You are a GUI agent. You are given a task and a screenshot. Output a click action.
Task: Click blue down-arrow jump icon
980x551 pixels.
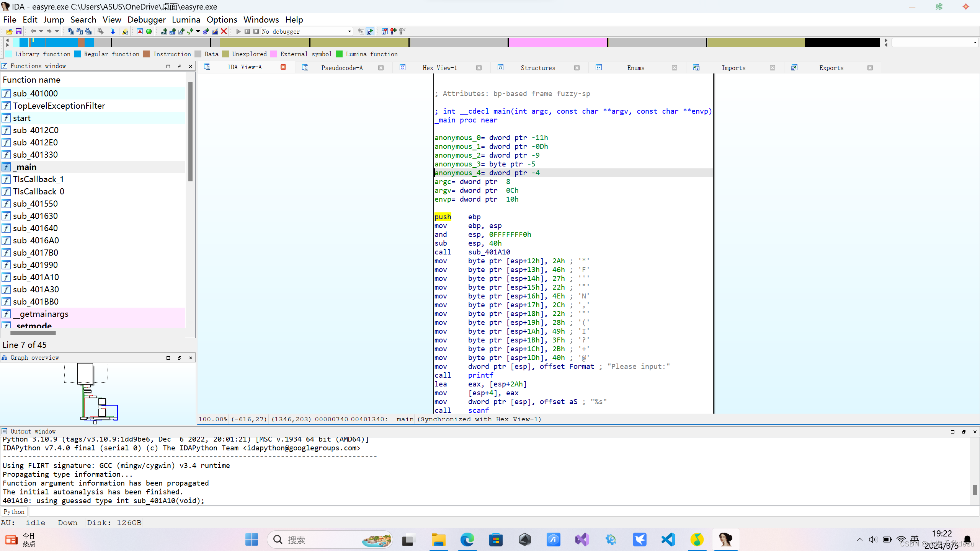[x=113, y=31]
